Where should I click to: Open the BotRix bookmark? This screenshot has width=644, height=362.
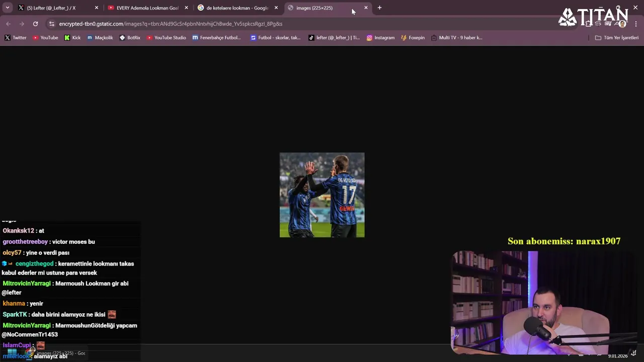point(130,38)
